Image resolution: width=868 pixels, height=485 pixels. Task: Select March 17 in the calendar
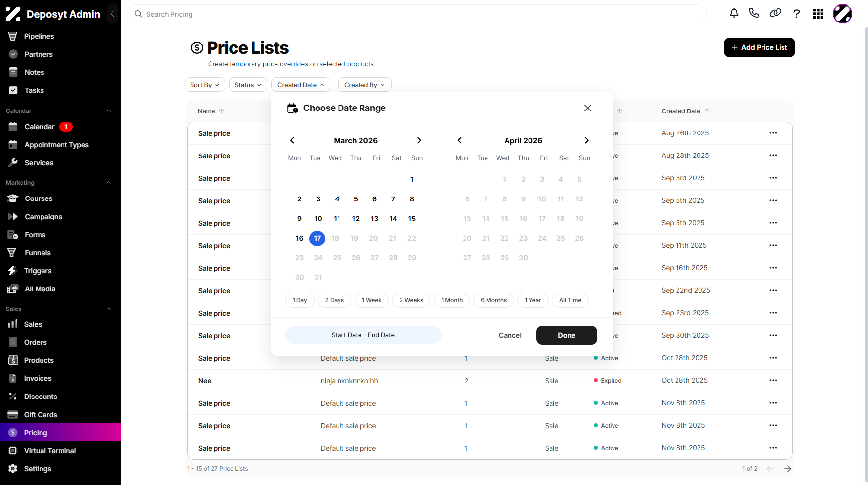pyautogui.click(x=318, y=238)
